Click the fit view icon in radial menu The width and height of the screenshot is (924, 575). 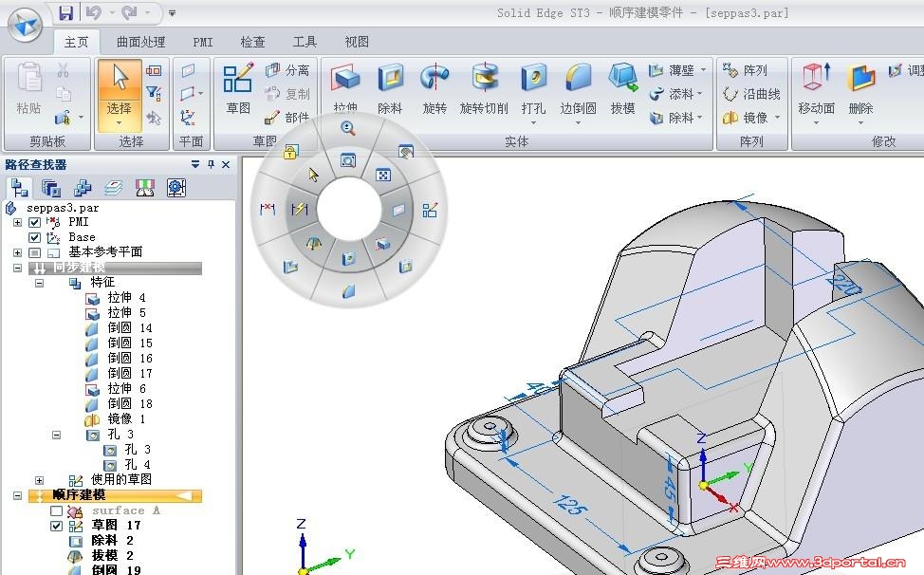click(x=383, y=175)
